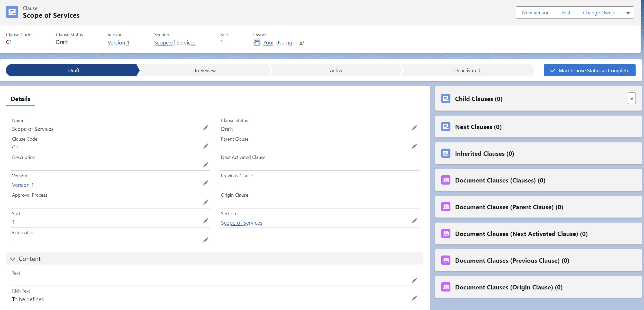Screen dimensions: 644x310
Task: Click Mark Clause Status as Complete
Action: pyautogui.click(x=589, y=70)
